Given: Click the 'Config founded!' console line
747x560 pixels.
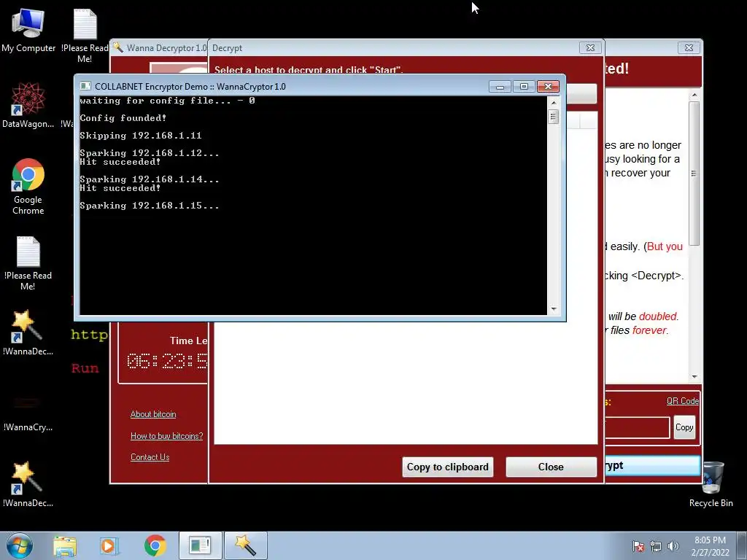Looking at the screenshot, I should tap(123, 117).
